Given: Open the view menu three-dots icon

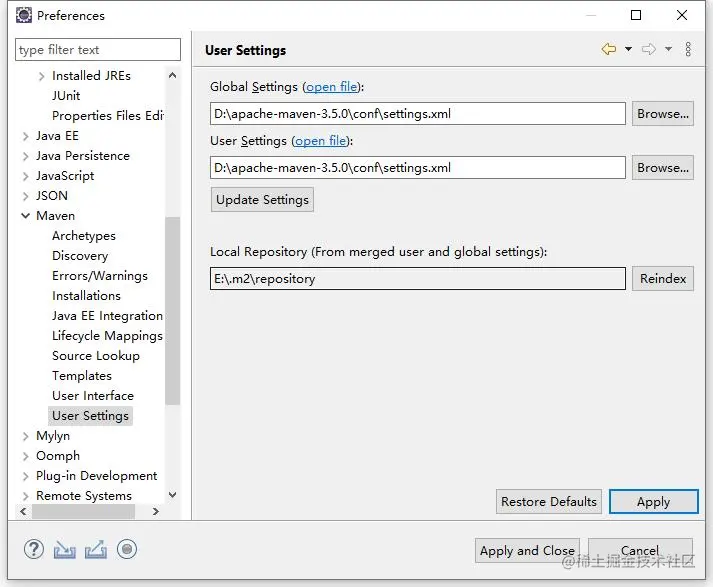Looking at the screenshot, I should point(688,49).
